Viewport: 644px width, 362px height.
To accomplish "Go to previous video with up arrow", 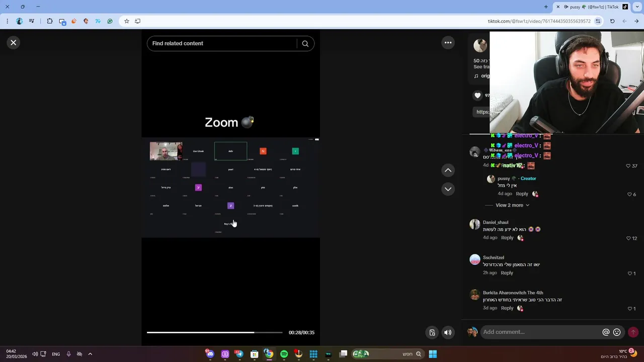I will coord(448,170).
